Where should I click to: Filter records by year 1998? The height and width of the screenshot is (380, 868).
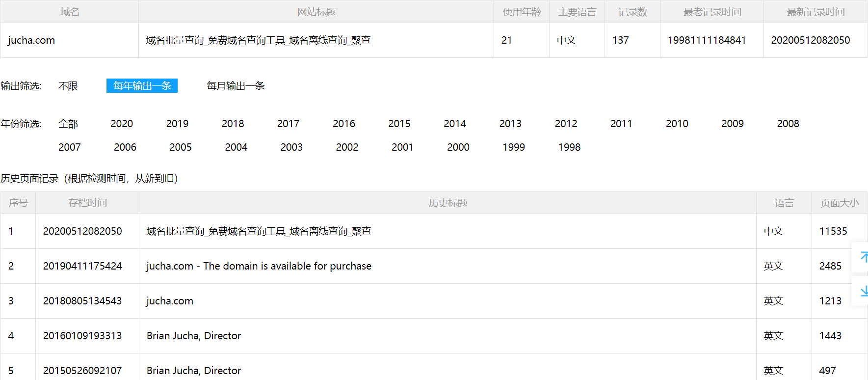click(569, 147)
